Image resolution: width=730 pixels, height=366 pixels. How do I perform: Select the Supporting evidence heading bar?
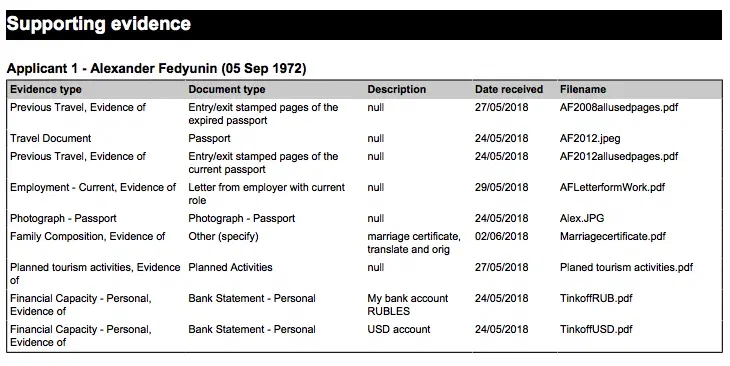click(x=364, y=25)
